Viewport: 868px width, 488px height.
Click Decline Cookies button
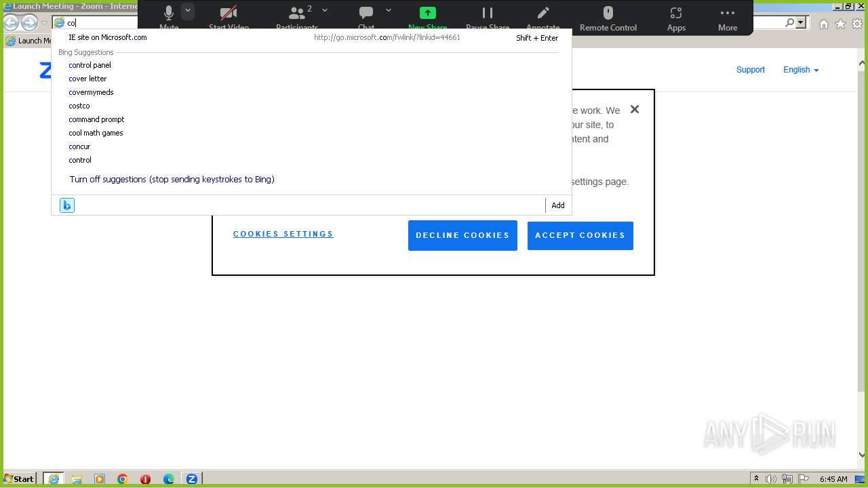462,235
